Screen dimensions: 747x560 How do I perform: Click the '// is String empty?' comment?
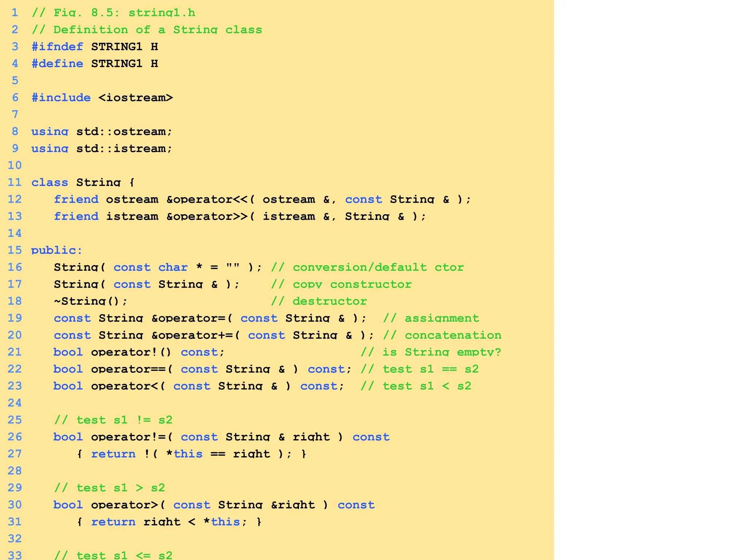(431, 352)
